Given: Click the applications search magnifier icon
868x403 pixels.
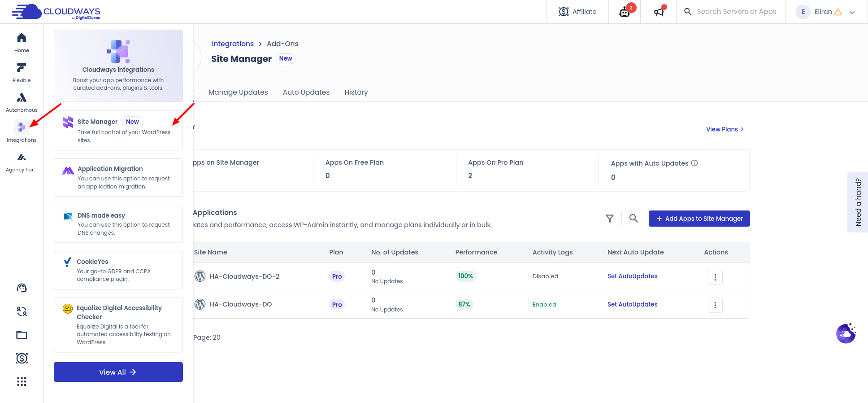Looking at the screenshot, I should [x=634, y=219].
